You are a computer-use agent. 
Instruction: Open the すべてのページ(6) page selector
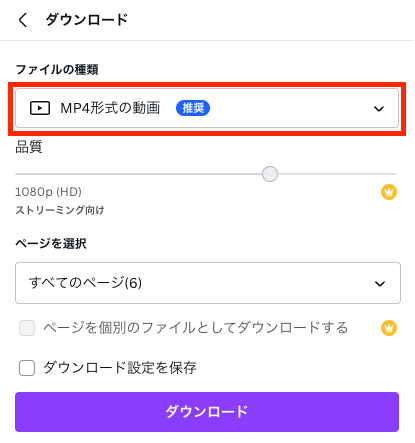(208, 283)
